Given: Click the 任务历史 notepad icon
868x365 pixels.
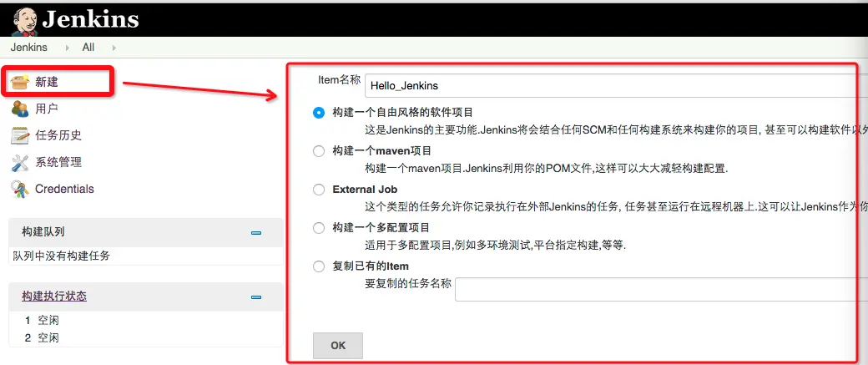Looking at the screenshot, I should [20, 135].
